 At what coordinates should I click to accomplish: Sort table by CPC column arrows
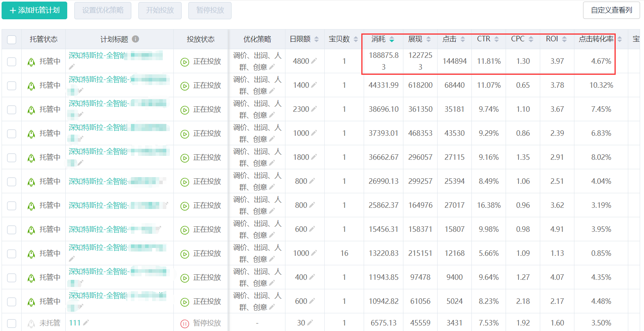coord(531,39)
